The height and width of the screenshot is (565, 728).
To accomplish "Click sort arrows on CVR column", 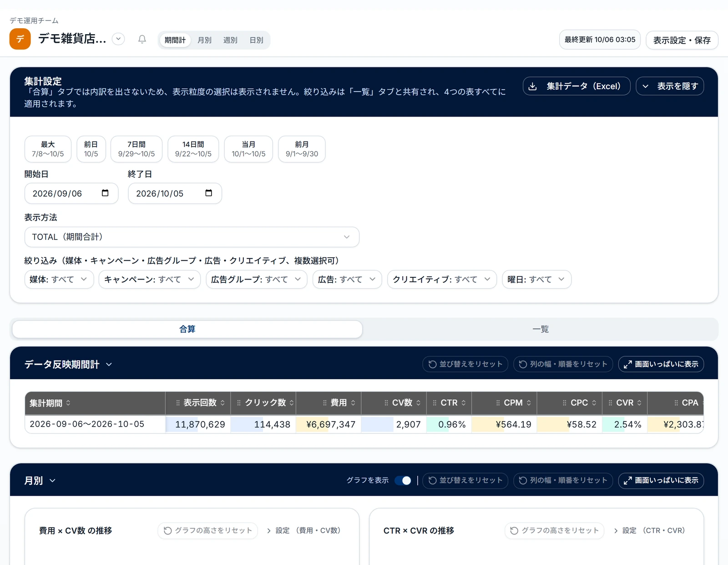I will coord(639,403).
